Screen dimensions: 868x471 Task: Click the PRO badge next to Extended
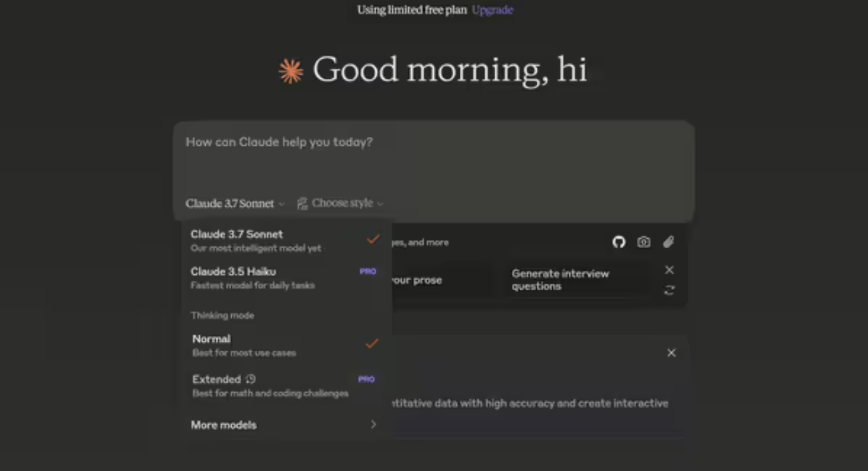pos(366,379)
